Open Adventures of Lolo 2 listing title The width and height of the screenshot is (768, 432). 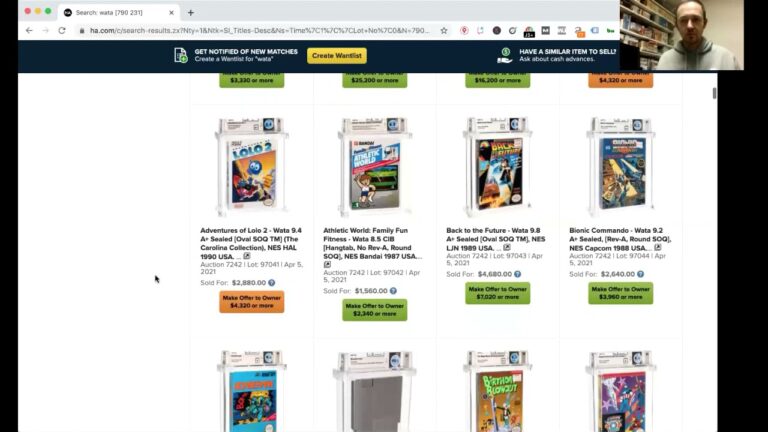251,243
